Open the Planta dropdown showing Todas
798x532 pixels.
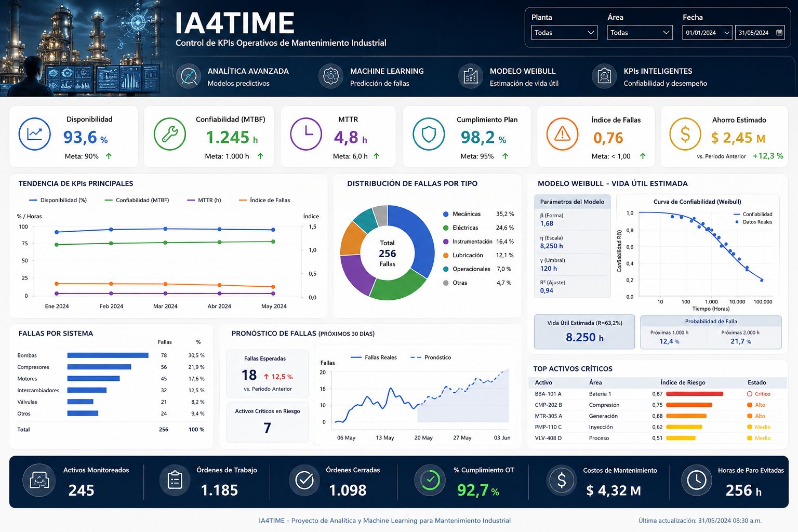tap(564, 32)
